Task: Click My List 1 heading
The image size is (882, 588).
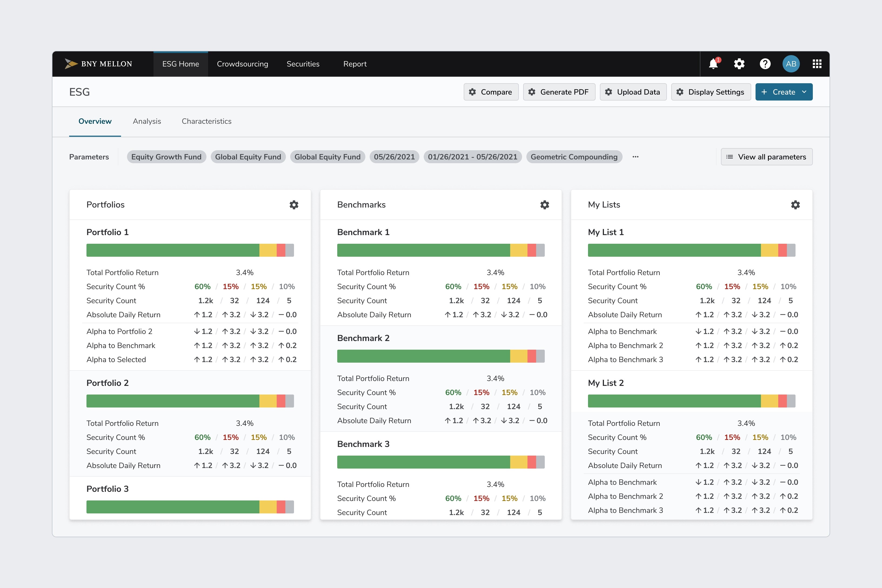Action: [606, 232]
